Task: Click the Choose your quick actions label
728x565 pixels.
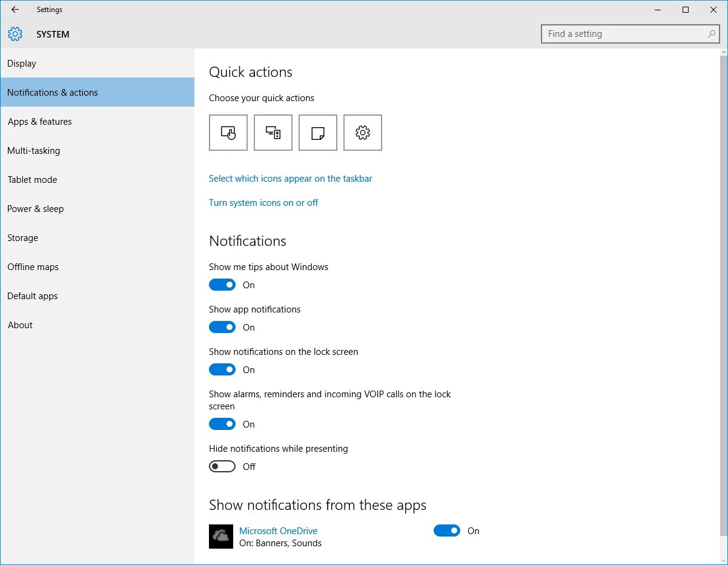Action: (262, 98)
